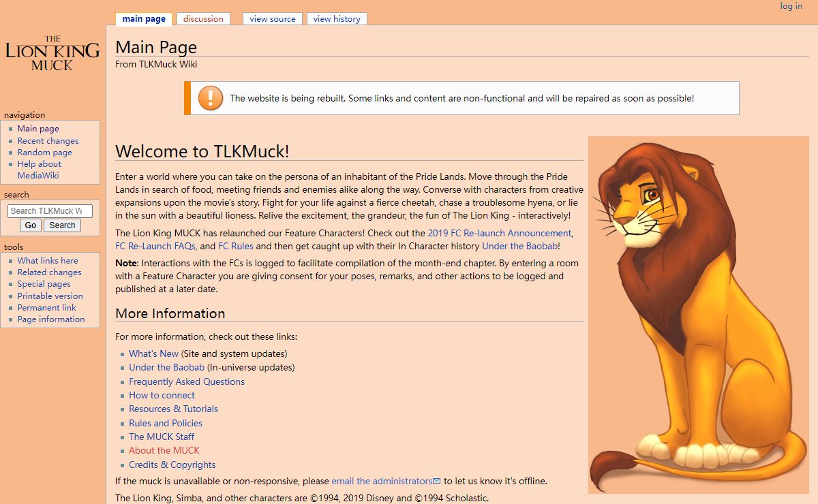
Task: Open Under the Baobab link in paragraph
Action: pyautogui.click(x=521, y=246)
